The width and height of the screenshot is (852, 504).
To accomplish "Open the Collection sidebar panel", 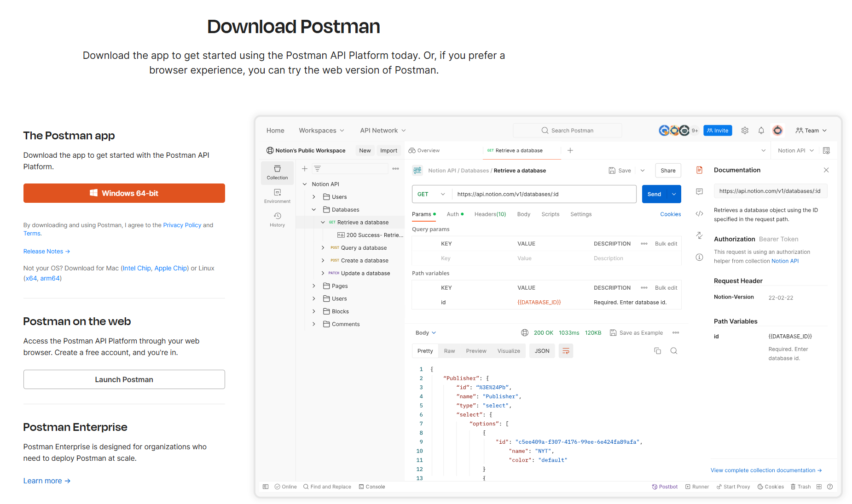I will click(x=277, y=172).
